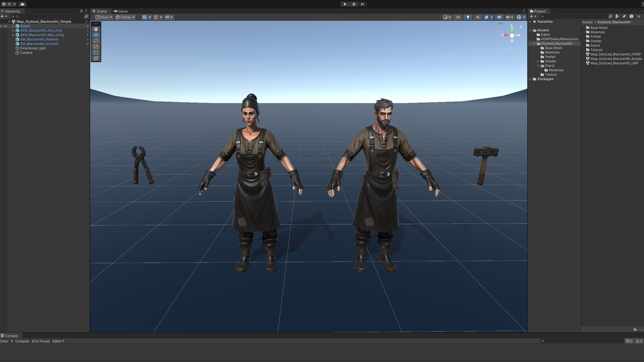Open the Pivot handle position dropdown

pos(104,17)
